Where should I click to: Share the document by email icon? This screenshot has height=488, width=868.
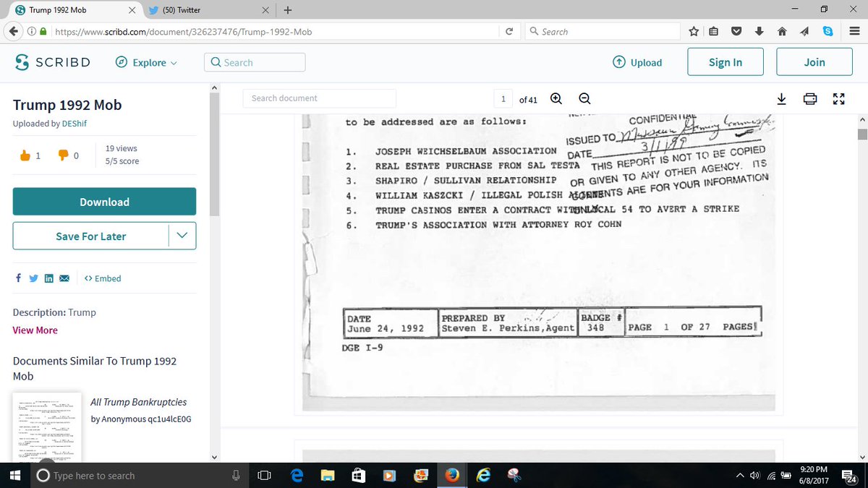pos(64,278)
